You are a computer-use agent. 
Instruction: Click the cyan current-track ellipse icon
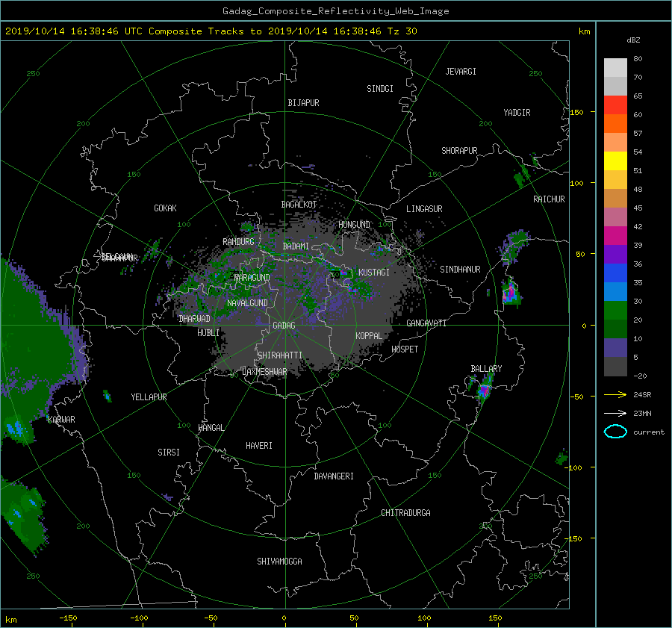pyautogui.click(x=615, y=432)
